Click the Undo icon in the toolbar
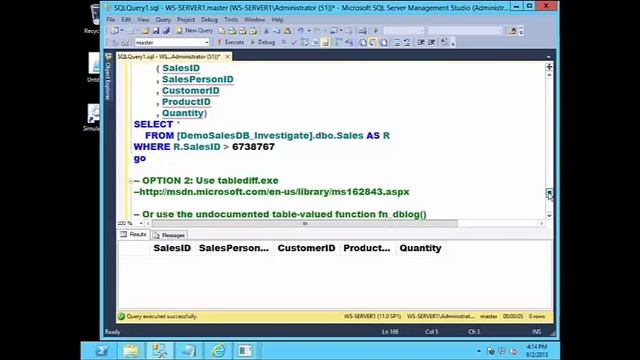Screen dimensions: 640x360 301,31
